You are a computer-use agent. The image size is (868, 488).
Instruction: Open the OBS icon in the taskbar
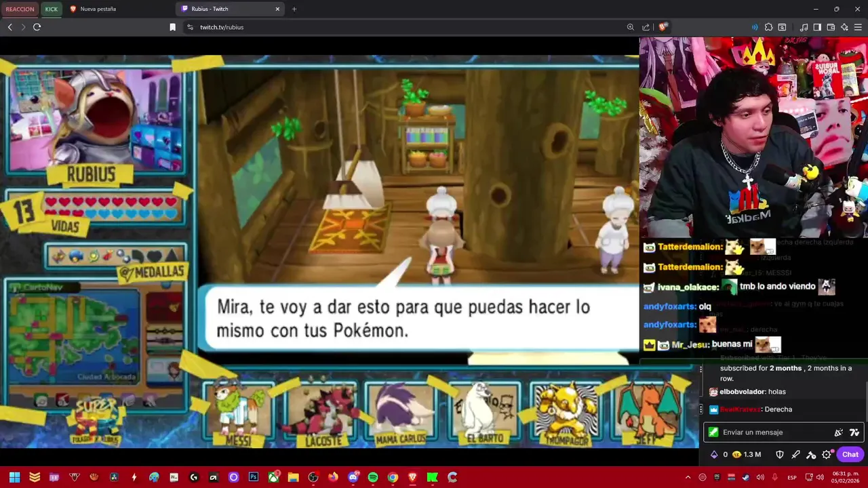click(x=313, y=477)
